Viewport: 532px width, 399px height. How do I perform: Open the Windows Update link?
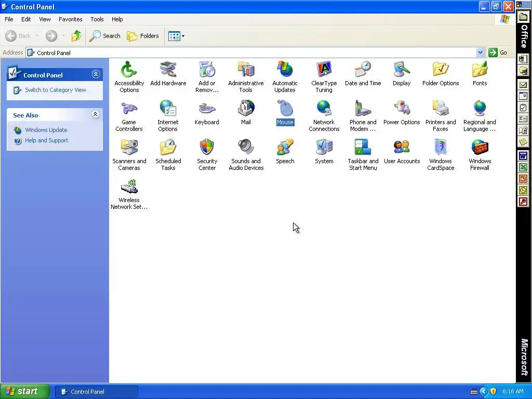[x=46, y=130]
